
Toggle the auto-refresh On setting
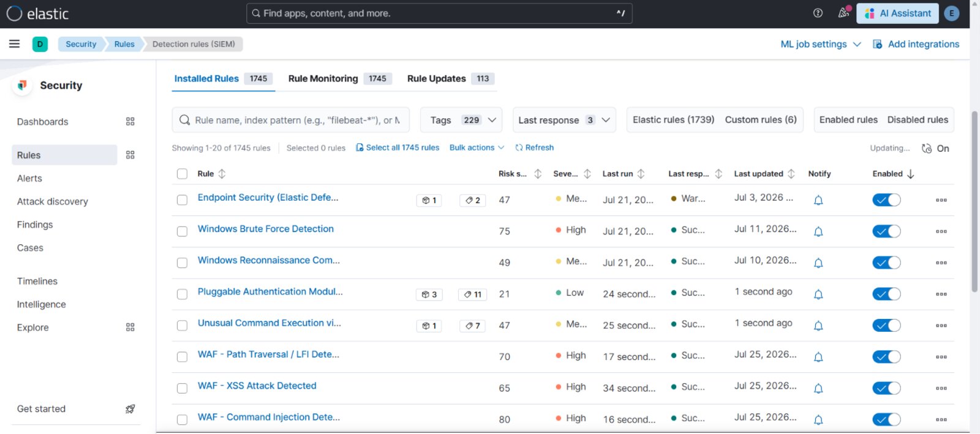click(x=935, y=148)
